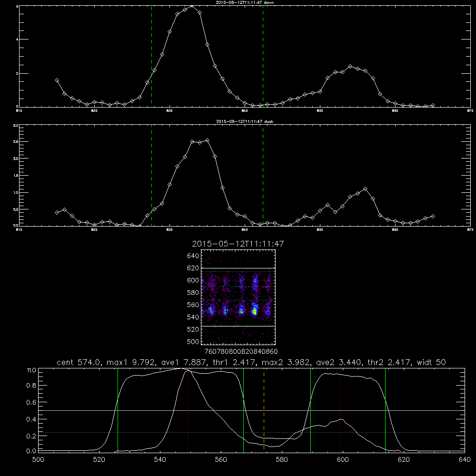476x476 pixels.
Task: Select the left green dashed line in the dusk plot
Action: coord(151,175)
